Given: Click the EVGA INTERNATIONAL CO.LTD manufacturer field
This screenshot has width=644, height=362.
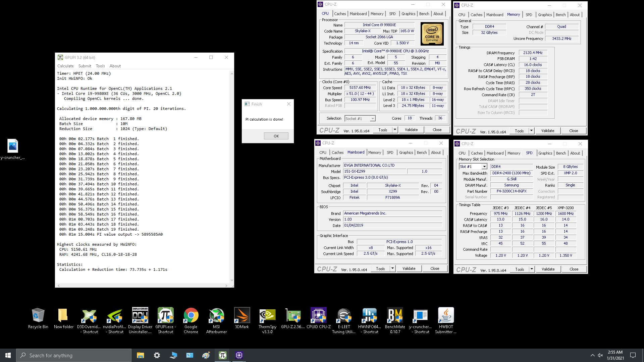Looking at the screenshot, I should [392, 165].
